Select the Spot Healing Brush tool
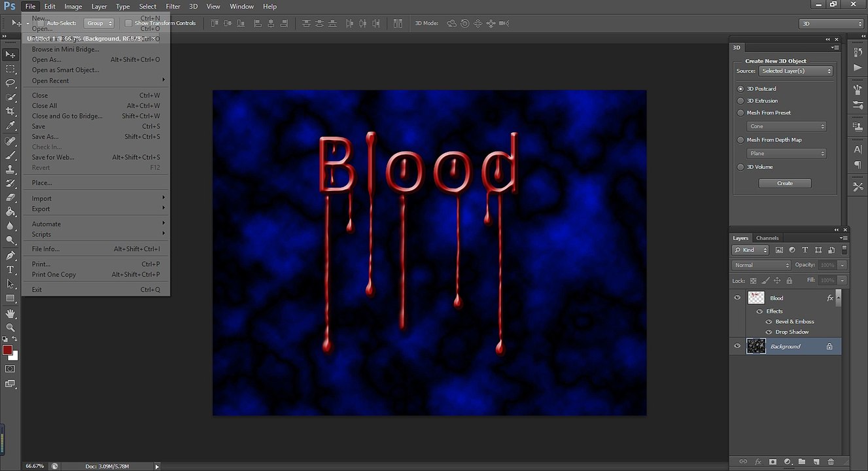Image resolution: width=868 pixels, height=471 pixels. (10, 141)
